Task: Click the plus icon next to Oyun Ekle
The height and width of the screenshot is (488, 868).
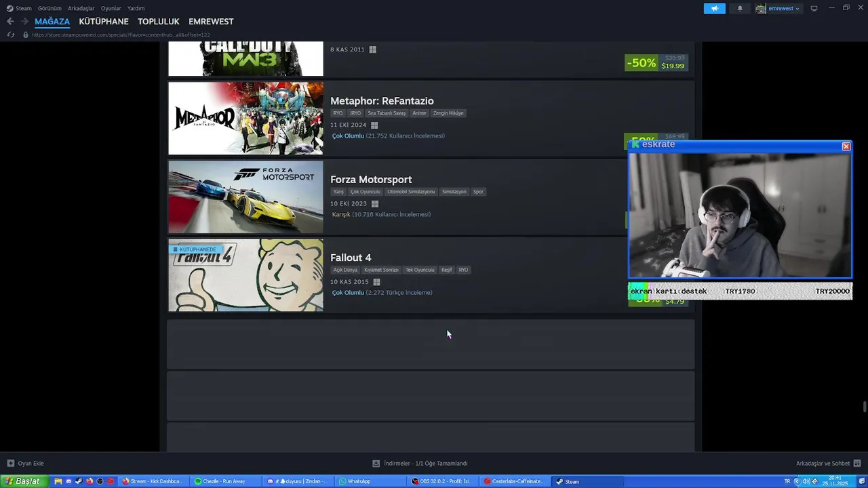Action: pos(10,464)
